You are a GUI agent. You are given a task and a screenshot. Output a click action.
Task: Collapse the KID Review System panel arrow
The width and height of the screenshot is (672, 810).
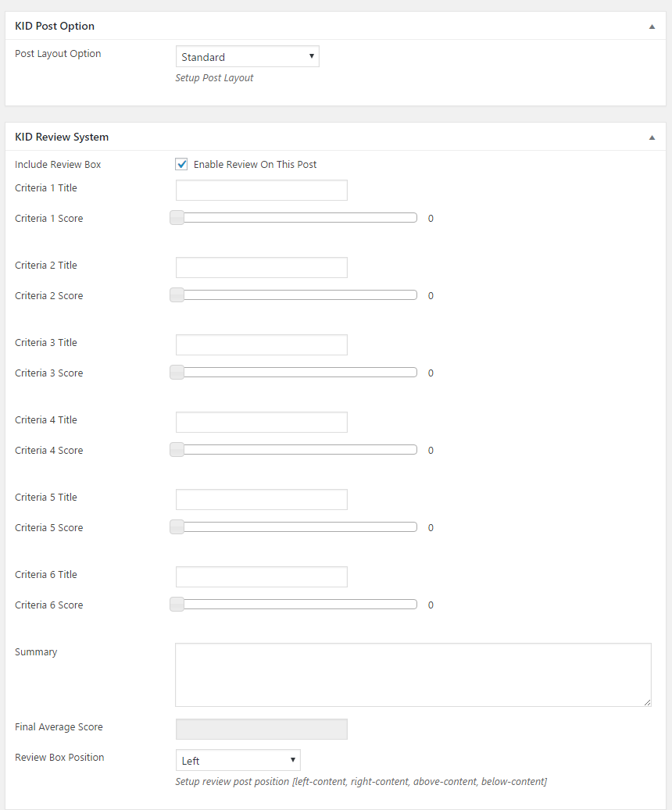tap(652, 137)
